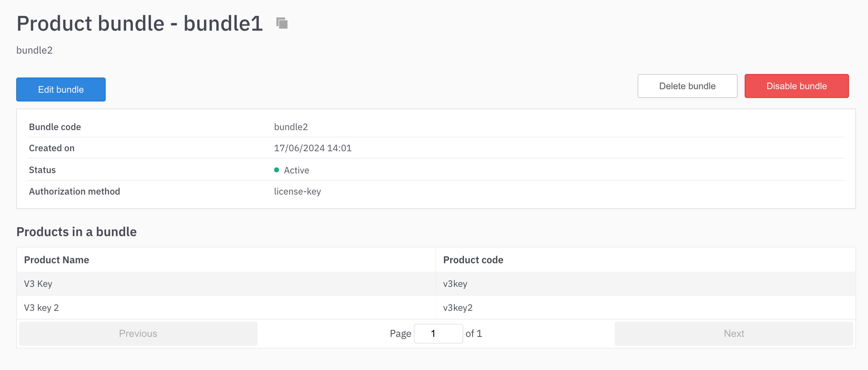Click the bundle2 value in Bundle code row
The width and height of the screenshot is (868, 370).
point(291,127)
